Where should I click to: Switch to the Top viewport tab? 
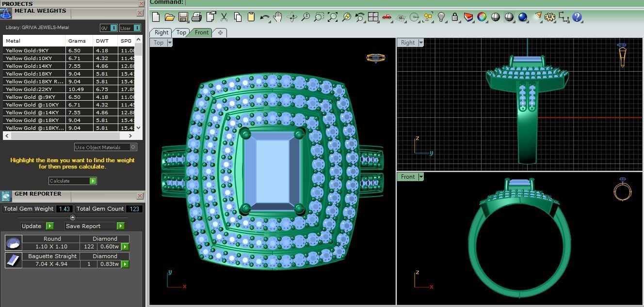pos(181,32)
